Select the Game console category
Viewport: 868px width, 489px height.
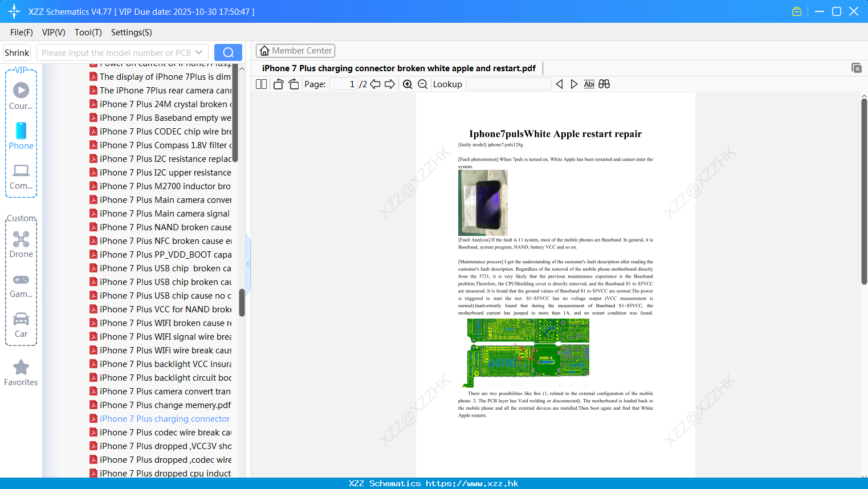point(21,285)
